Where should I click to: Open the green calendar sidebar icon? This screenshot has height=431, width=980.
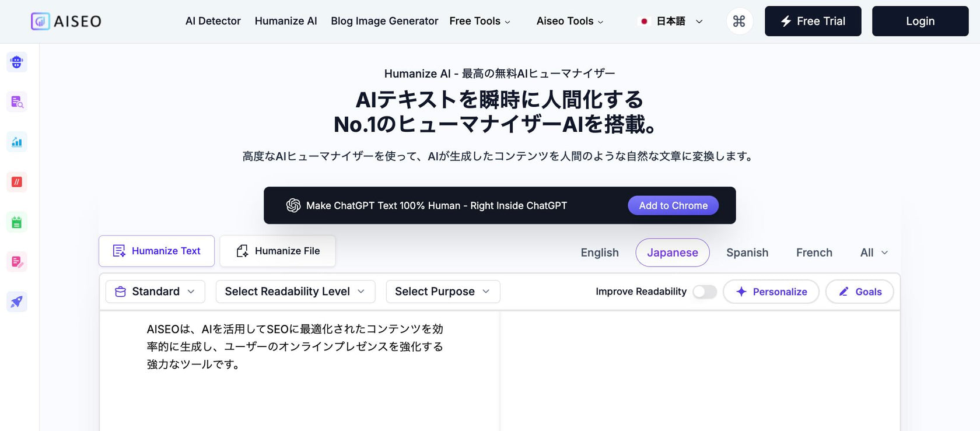tap(17, 222)
